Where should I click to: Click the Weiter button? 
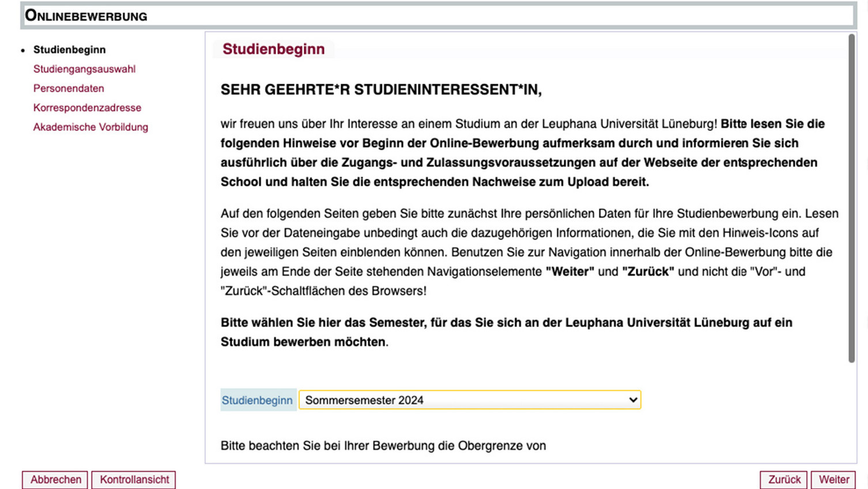pos(833,480)
